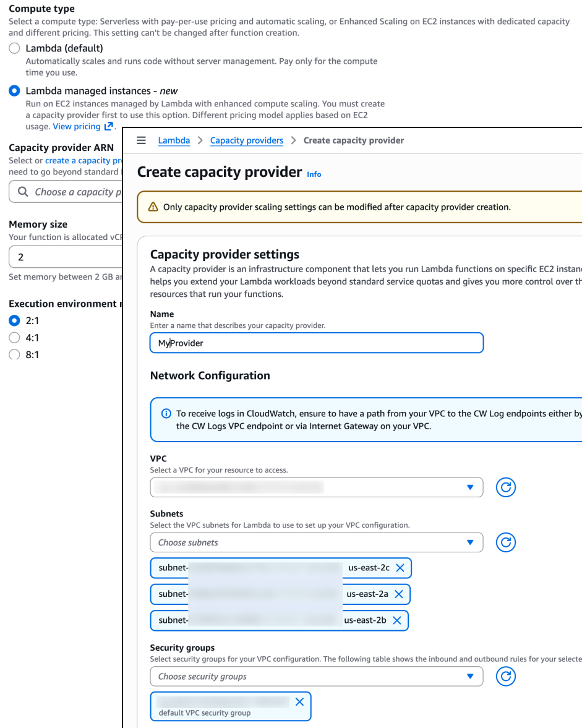Open the VPC dropdown

pos(316,487)
